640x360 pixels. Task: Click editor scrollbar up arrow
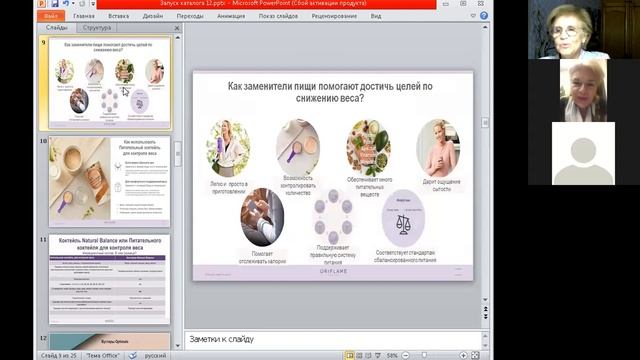pyautogui.click(x=485, y=27)
